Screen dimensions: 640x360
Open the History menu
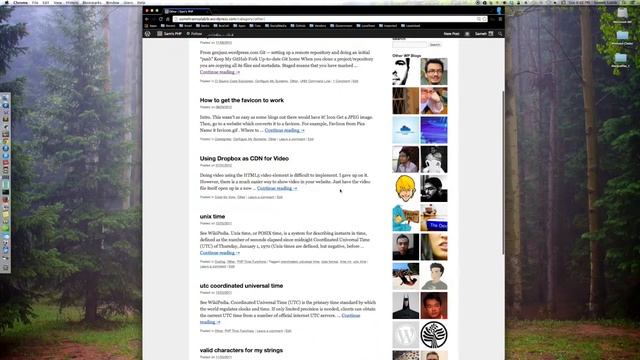[x=72, y=2]
